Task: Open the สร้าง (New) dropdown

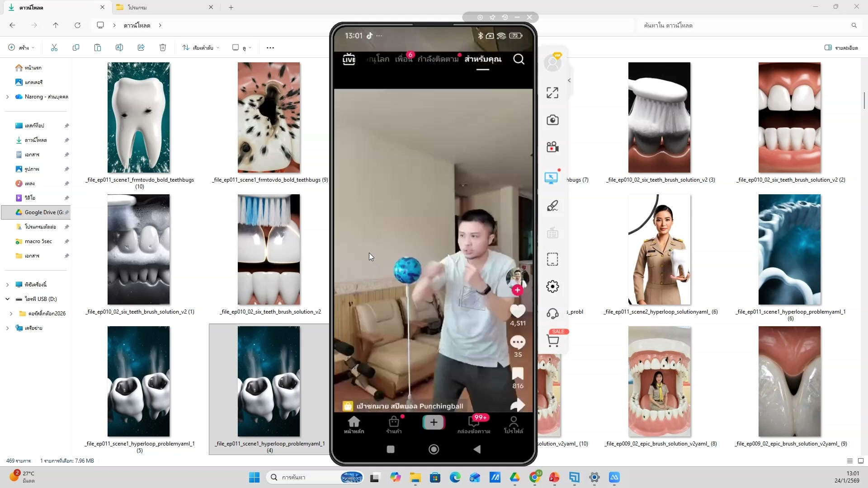Action: [x=20, y=47]
